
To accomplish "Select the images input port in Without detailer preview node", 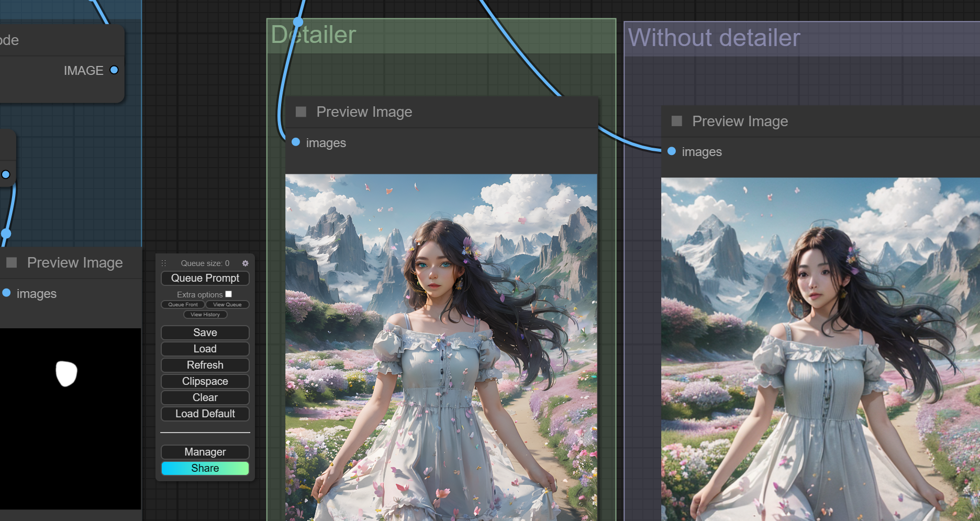I will coord(672,151).
